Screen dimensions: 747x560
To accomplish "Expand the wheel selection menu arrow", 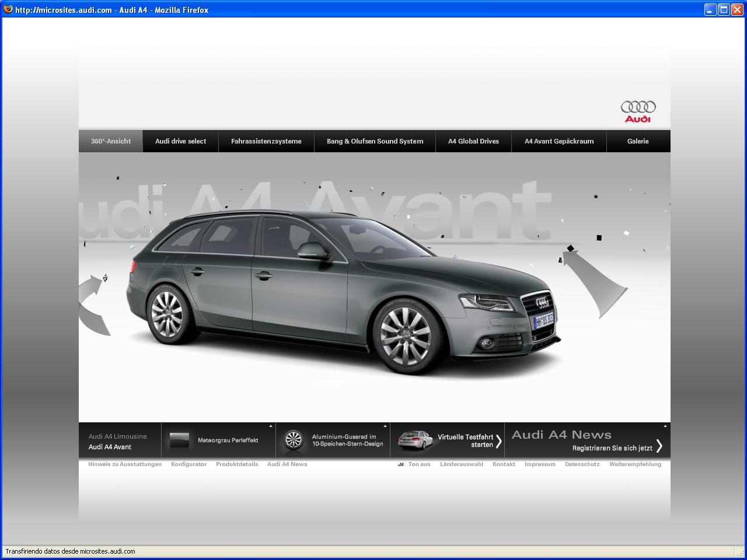I will [385, 426].
